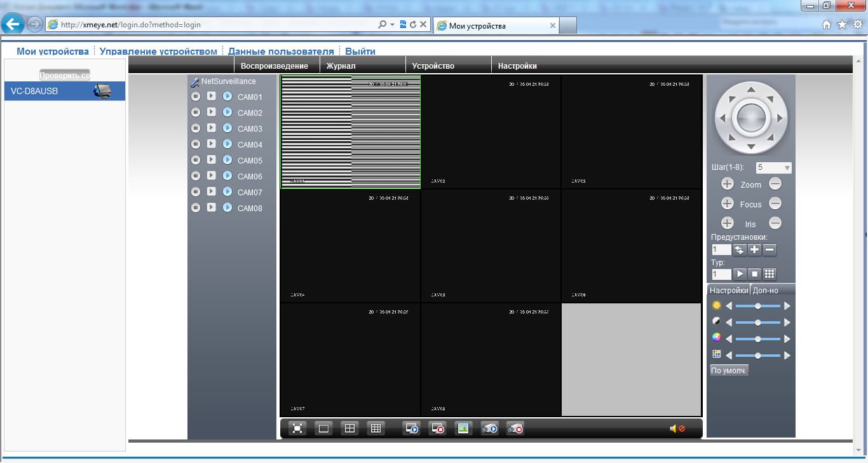
Task: Adjust the hue slider on the bottom row
Action: tap(757, 356)
